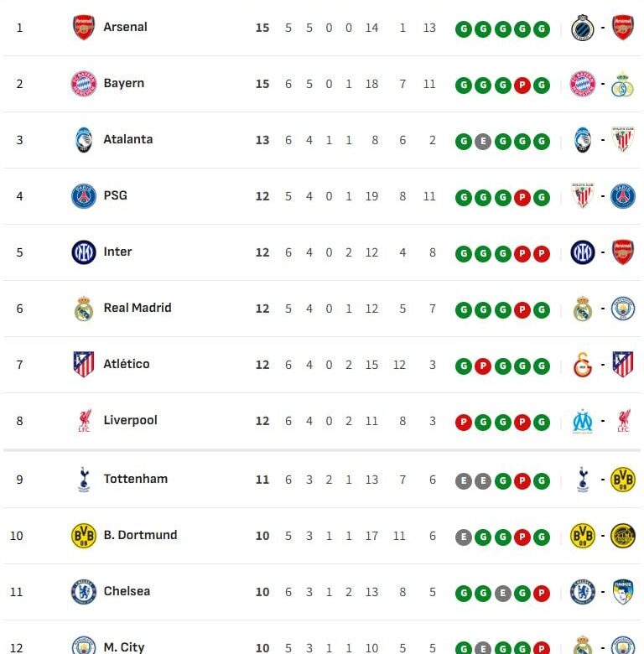Click Galatasaray crest in Atlético's next match
The width and height of the screenshot is (644, 654).
coord(583,365)
